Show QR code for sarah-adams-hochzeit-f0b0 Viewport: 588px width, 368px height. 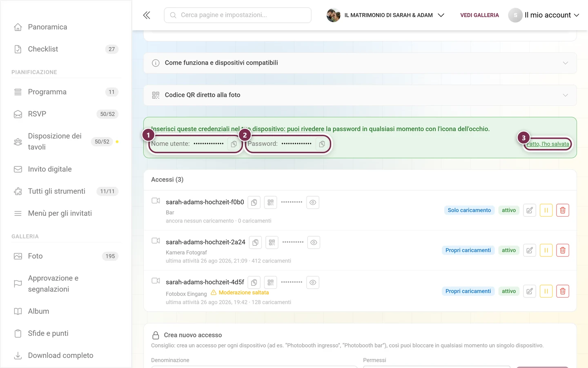pos(270,202)
